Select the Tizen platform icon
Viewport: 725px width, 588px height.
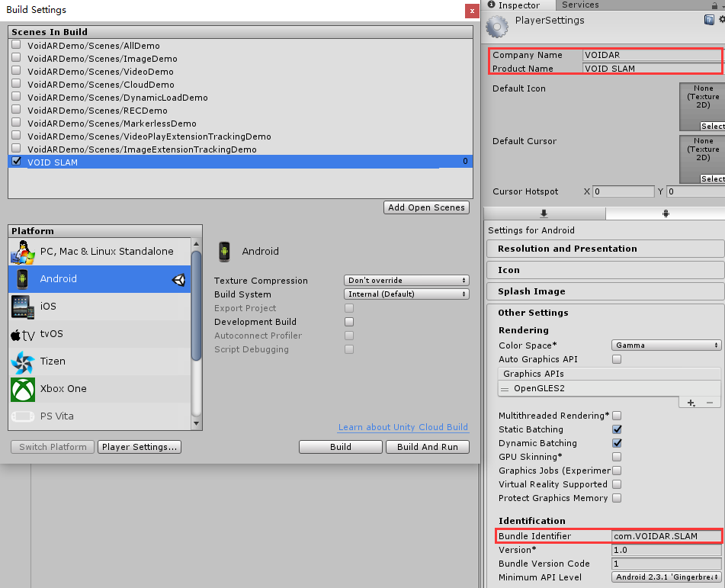(x=23, y=361)
